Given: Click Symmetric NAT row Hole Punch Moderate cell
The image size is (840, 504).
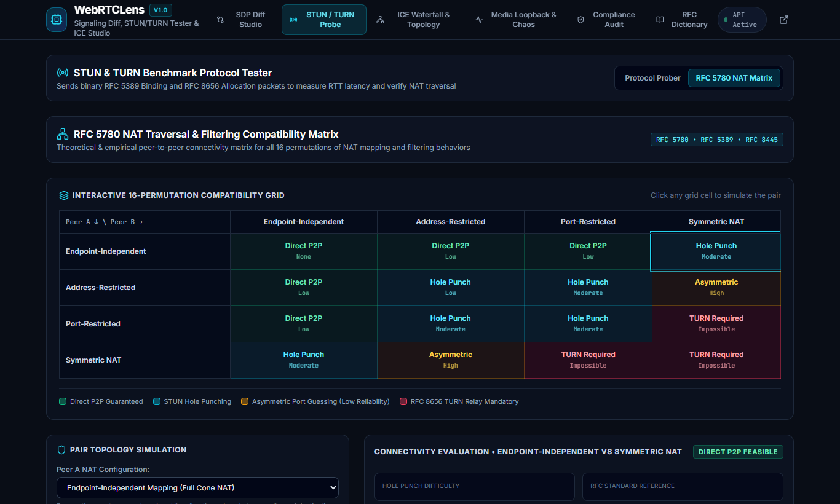Looking at the screenshot, I should pos(304,360).
